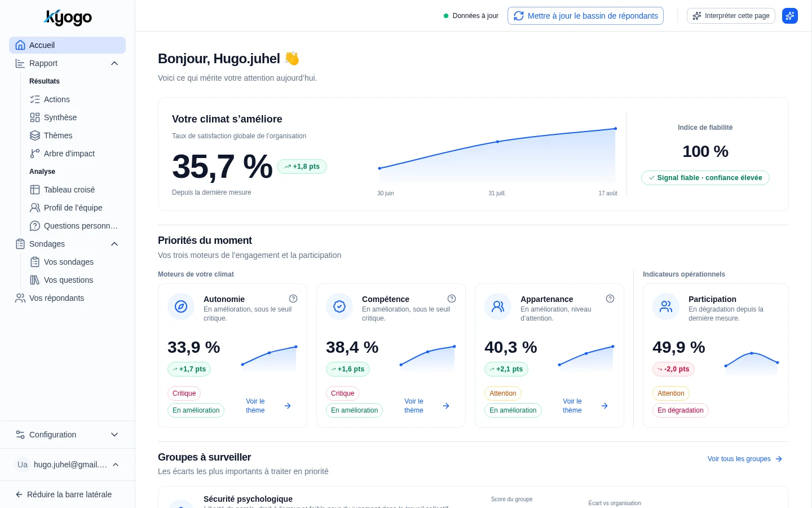Click the Arbre d'impact branch icon
Viewport: 812px width, 508px height.
coord(35,154)
